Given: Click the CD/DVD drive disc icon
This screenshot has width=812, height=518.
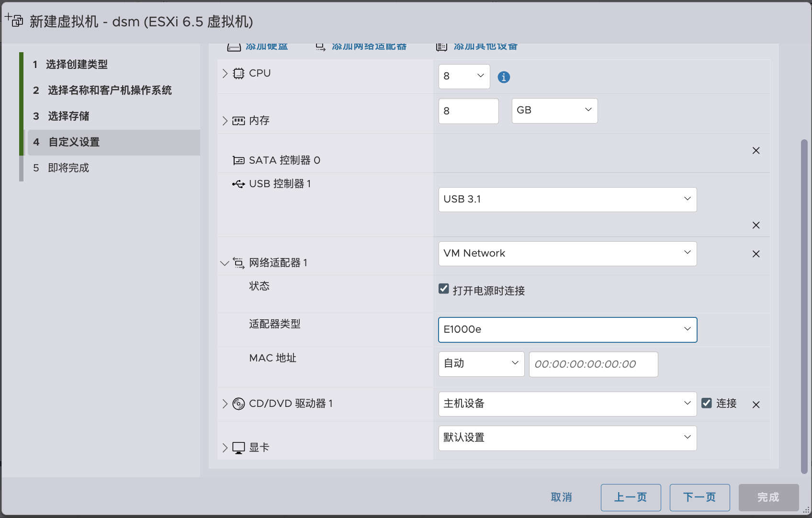Looking at the screenshot, I should (238, 404).
